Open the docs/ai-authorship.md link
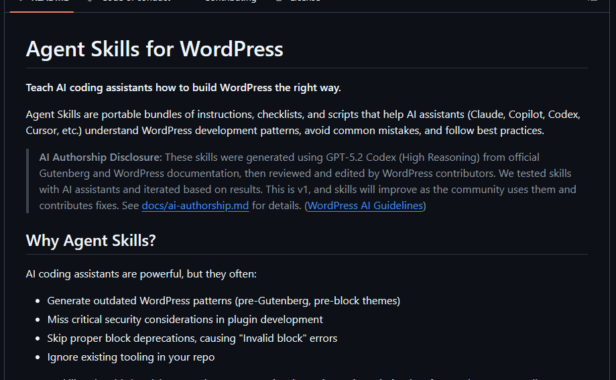616x380 pixels. click(x=195, y=206)
